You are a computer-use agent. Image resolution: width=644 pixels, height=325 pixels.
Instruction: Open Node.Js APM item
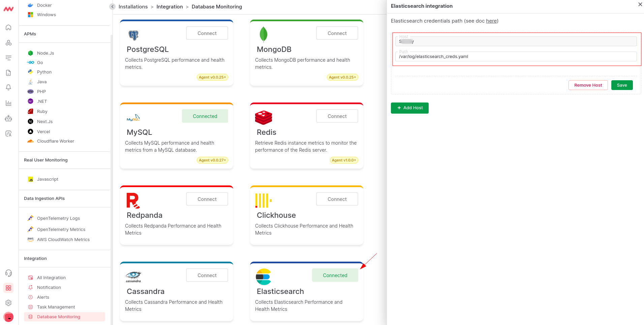(45, 53)
